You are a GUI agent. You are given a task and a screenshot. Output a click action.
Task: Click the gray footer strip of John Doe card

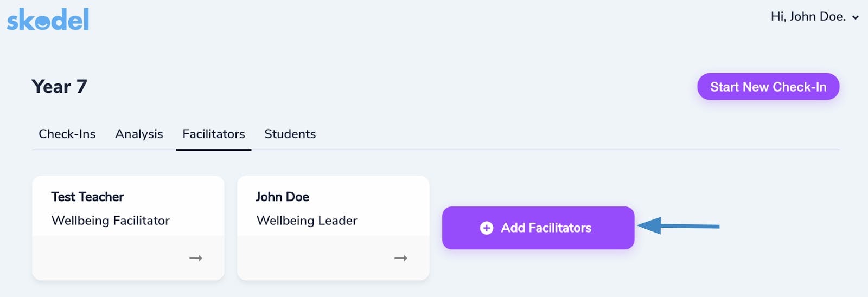click(333, 258)
